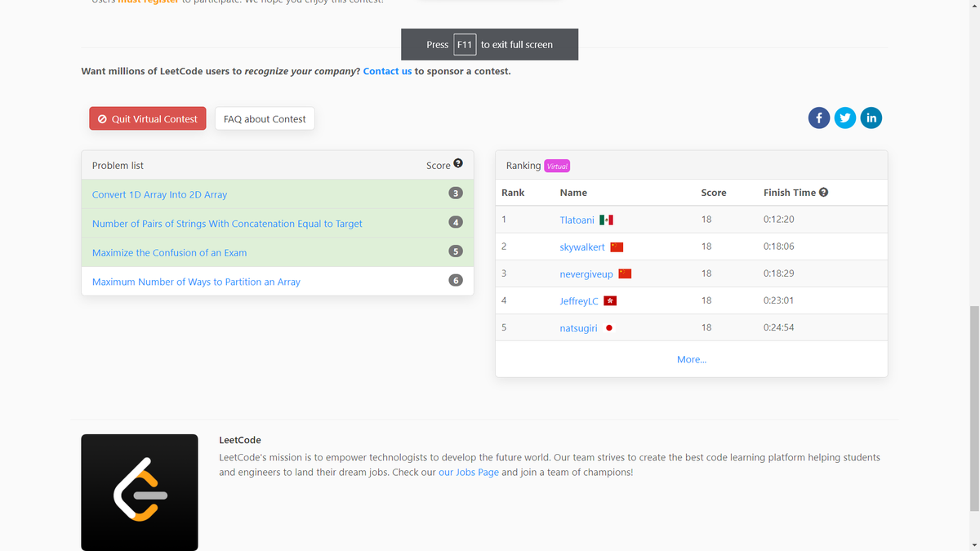
Task: Share contest on LinkedIn icon
Action: [871, 118]
